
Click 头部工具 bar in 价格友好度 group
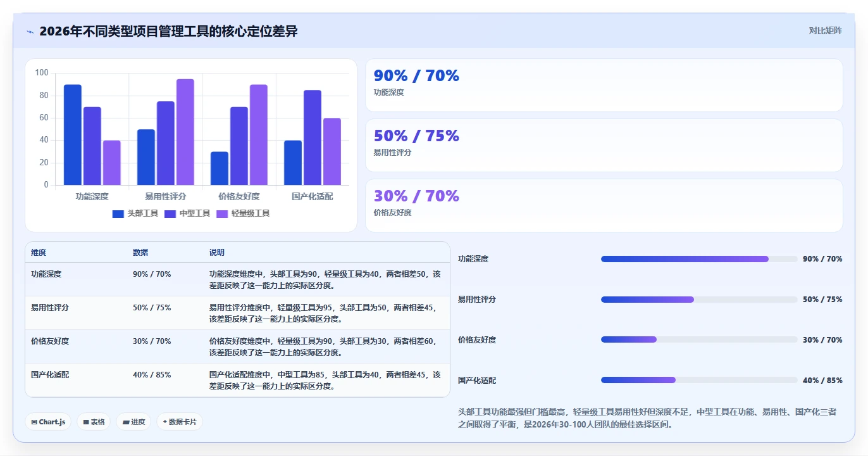coord(220,168)
